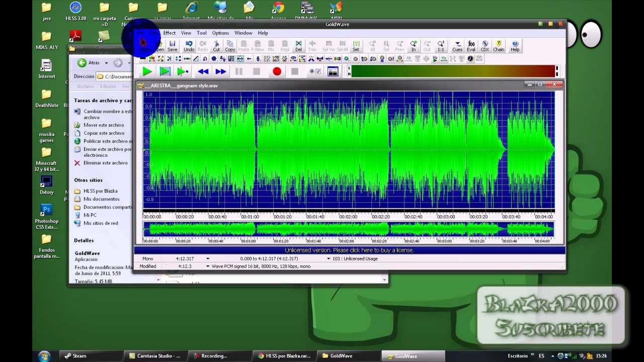Click the Repl replace icon
The height and width of the screenshot is (362, 644).
coord(285,46)
